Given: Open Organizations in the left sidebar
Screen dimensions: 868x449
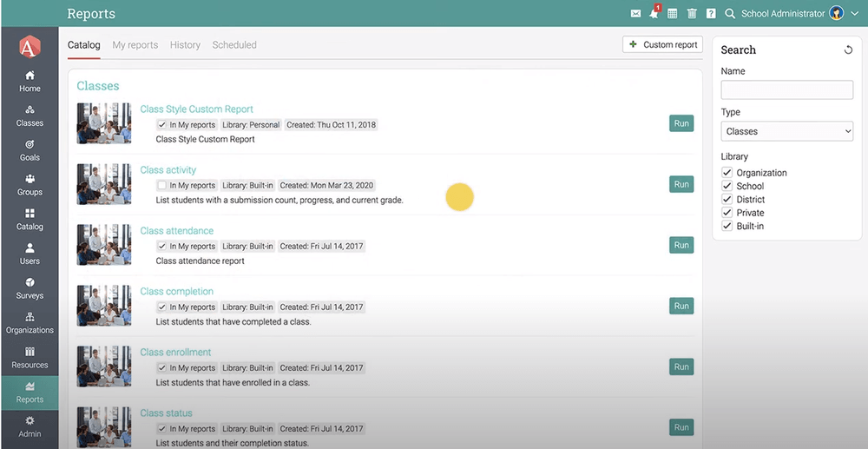Looking at the screenshot, I should [30, 322].
